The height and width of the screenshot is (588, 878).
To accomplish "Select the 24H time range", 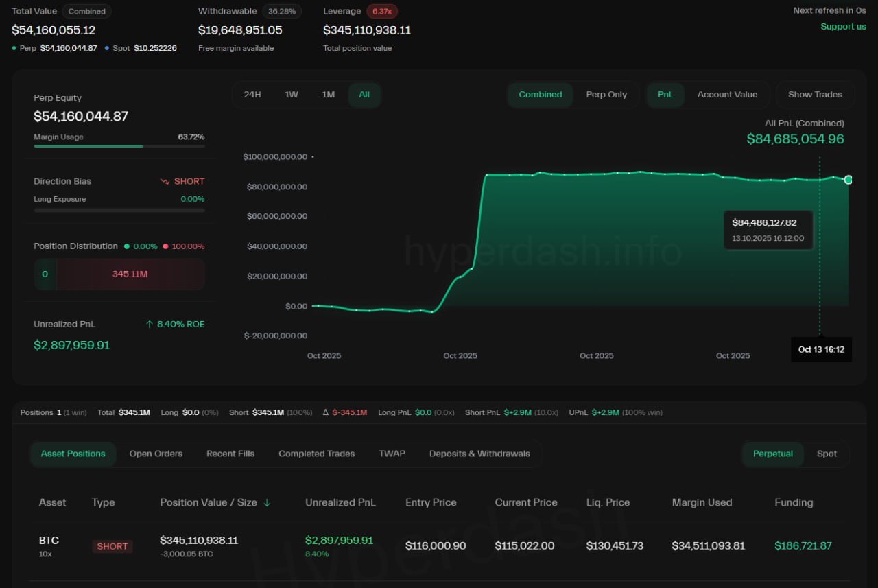I will (252, 95).
